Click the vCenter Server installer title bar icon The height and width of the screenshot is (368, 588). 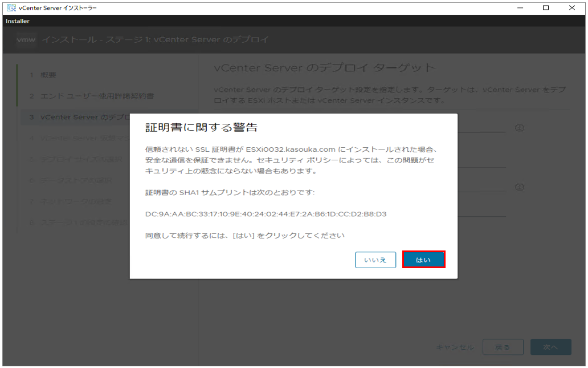11,7
